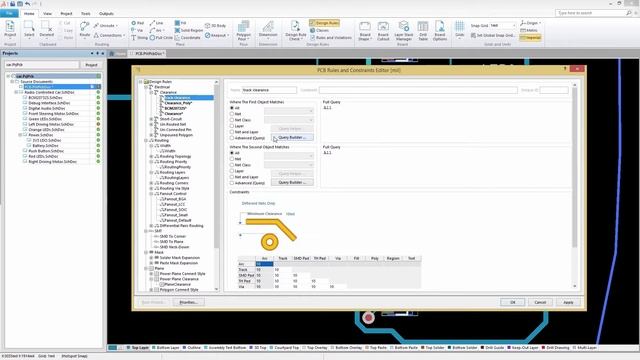Switch to the Tools ribbon tab
This screenshot has height=360, width=640.
coord(85,13)
